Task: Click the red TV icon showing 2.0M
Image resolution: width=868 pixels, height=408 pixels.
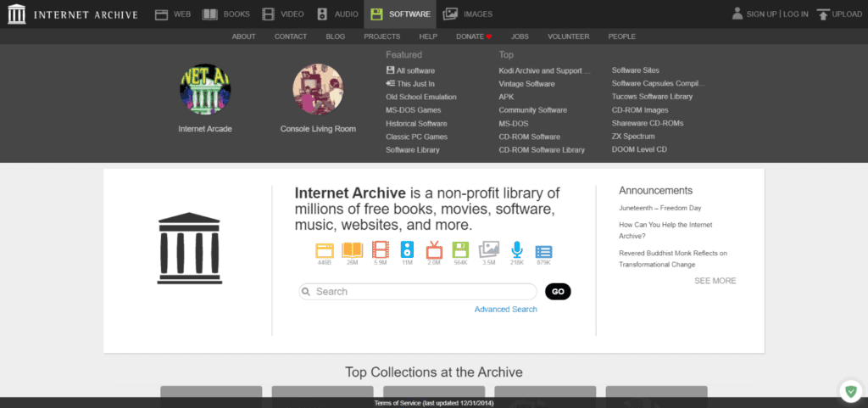Action: pyautogui.click(x=434, y=249)
